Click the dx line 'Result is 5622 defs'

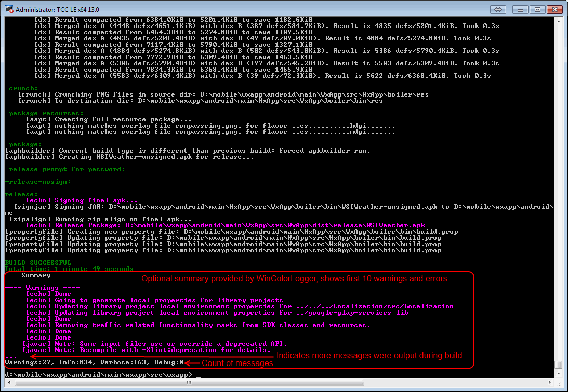pyautogui.click(x=262, y=76)
